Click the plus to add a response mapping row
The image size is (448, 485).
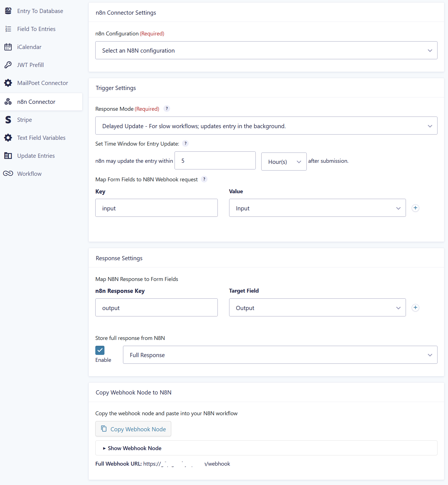[x=415, y=307]
